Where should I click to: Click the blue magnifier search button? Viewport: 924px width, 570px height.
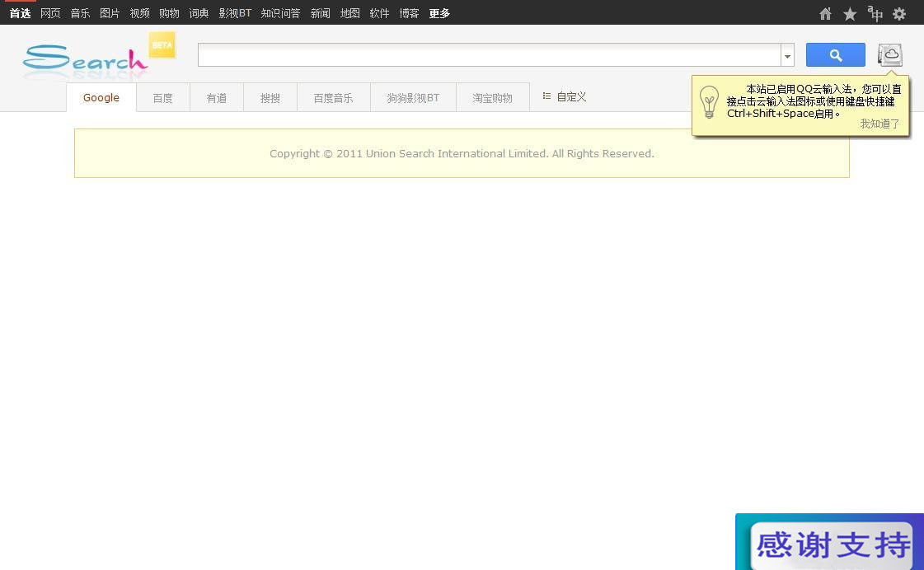[x=835, y=54]
